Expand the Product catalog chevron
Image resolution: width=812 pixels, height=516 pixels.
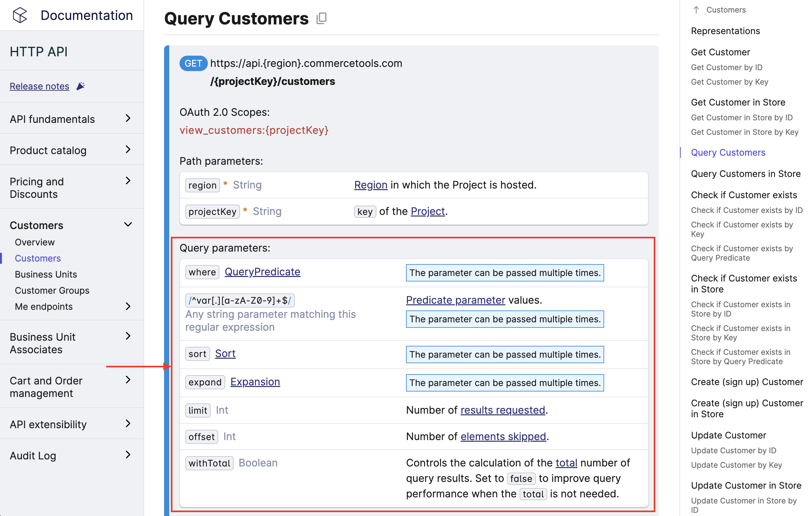point(128,149)
